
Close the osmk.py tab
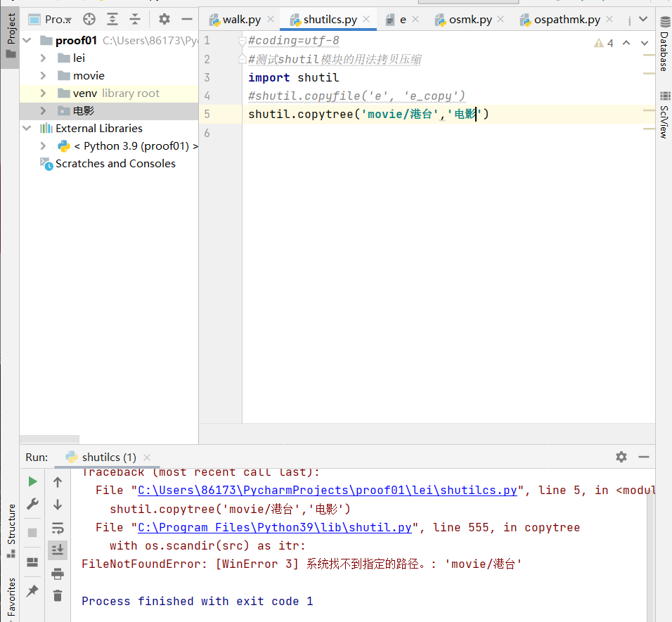click(500, 19)
